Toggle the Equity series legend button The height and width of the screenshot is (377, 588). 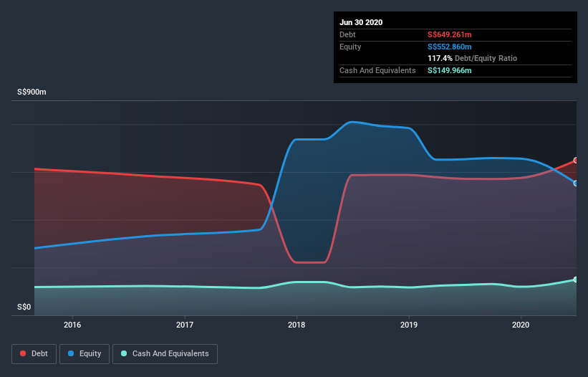coord(85,354)
